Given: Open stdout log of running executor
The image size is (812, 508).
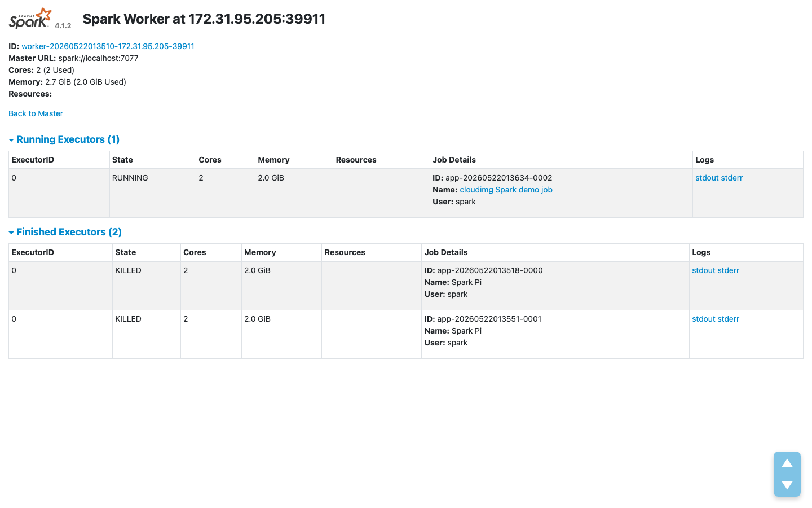Looking at the screenshot, I should 707,178.
